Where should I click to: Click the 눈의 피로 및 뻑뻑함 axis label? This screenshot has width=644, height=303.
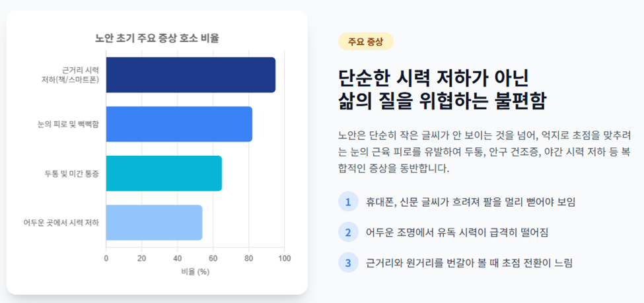68,124
